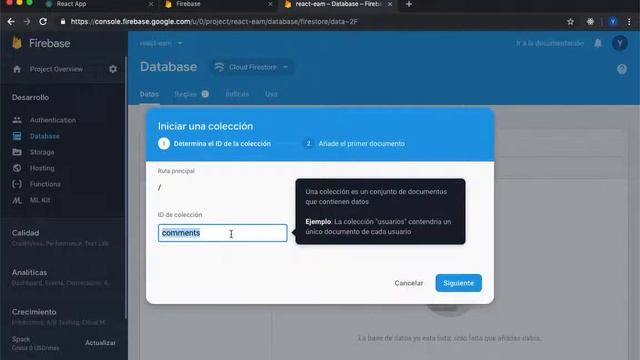Open the Functions section
640x360 pixels.
[x=36, y=184]
